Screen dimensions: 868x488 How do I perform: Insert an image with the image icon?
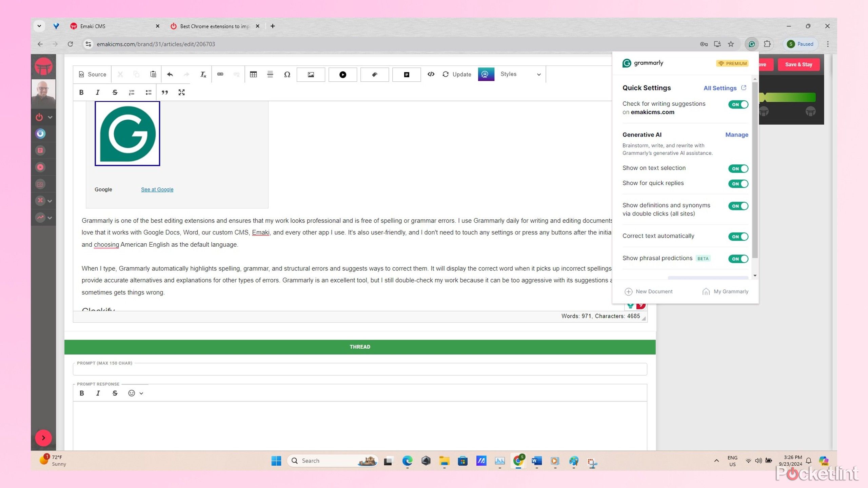311,75
